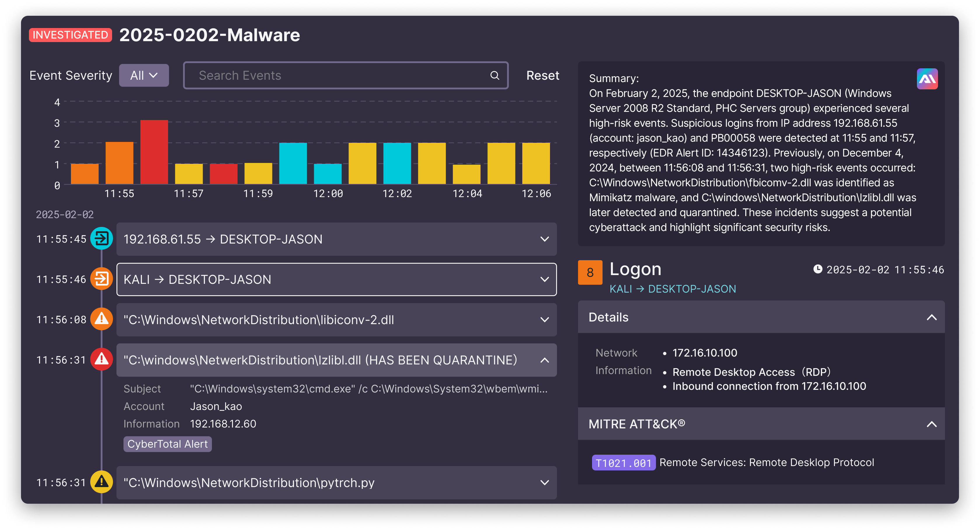Click the T1021.001 technique tag
Image resolution: width=980 pixels, height=530 pixels.
623,463
